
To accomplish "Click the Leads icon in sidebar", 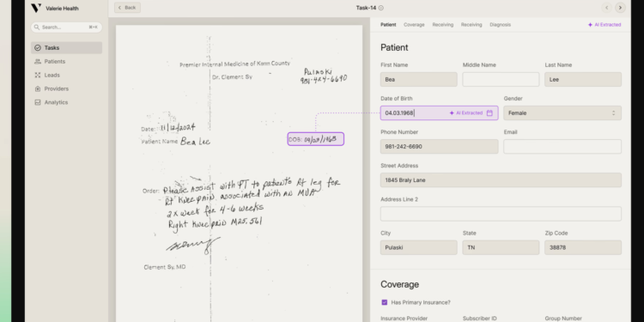I will pos(38,76).
